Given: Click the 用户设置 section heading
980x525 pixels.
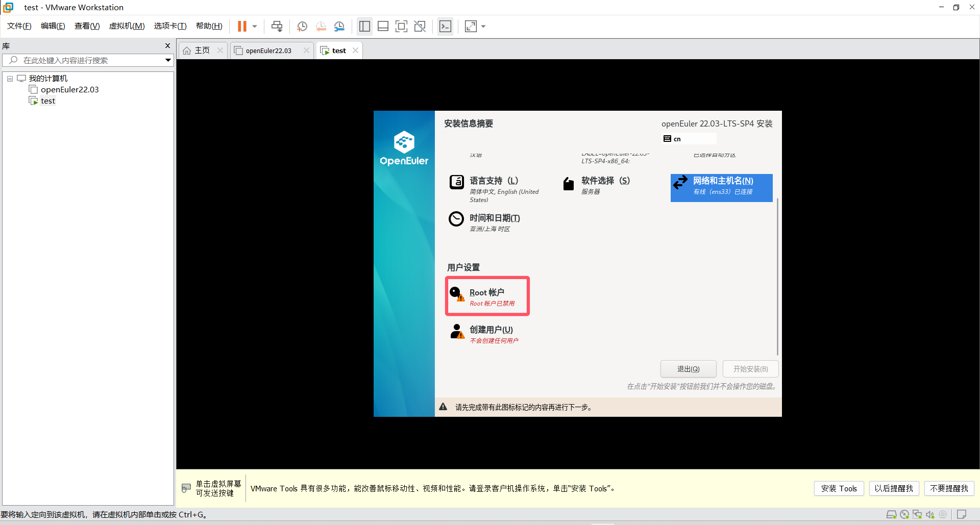Looking at the screenshot, I should coord(463,267).
